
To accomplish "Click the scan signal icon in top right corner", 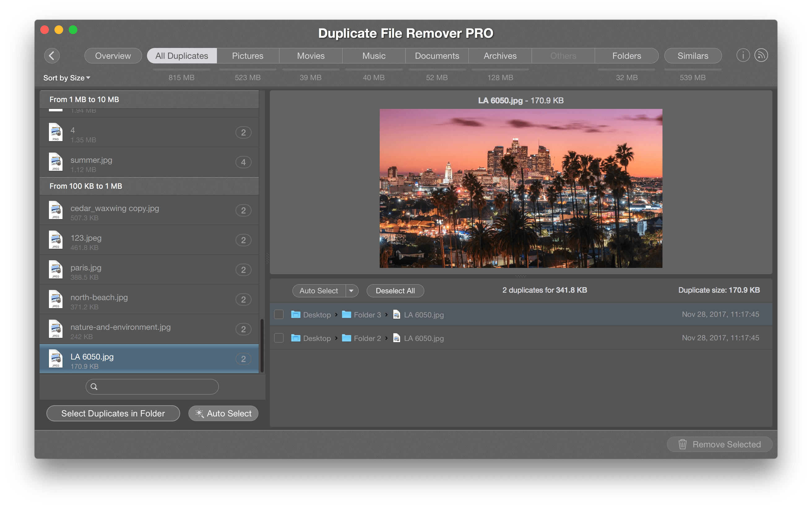I will tap(761, 55).
